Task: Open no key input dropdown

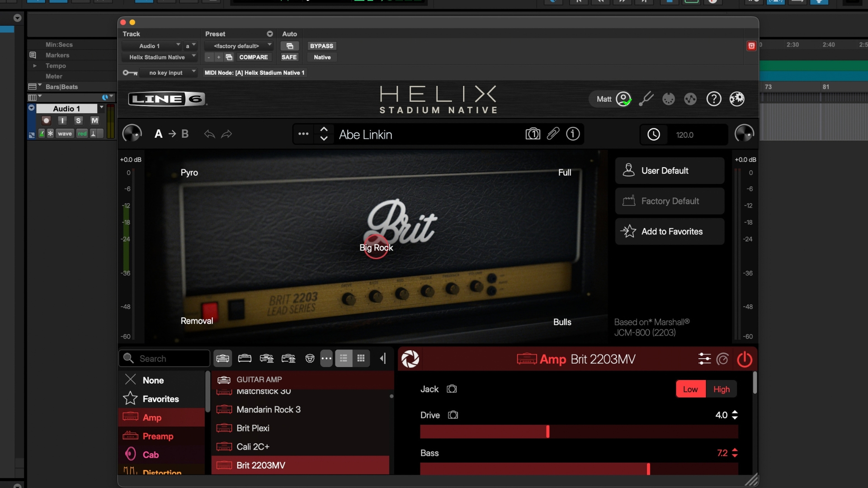Action: point(169,72)
